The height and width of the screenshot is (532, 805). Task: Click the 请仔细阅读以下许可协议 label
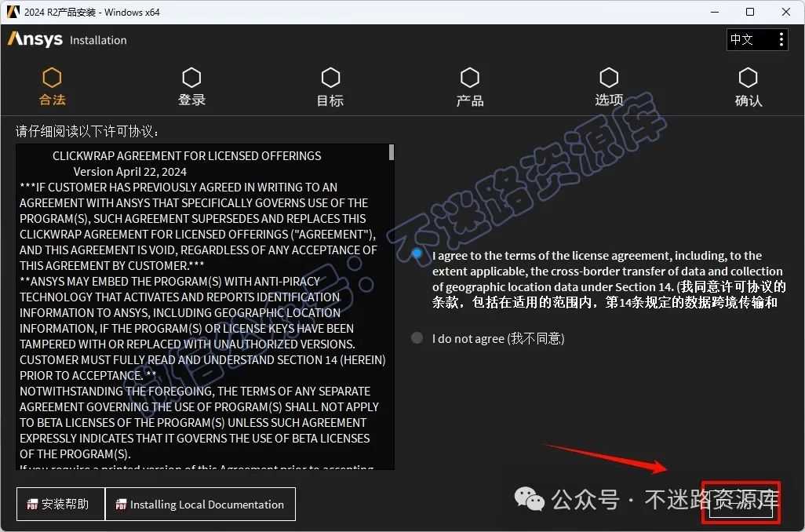tap(87, 132)
